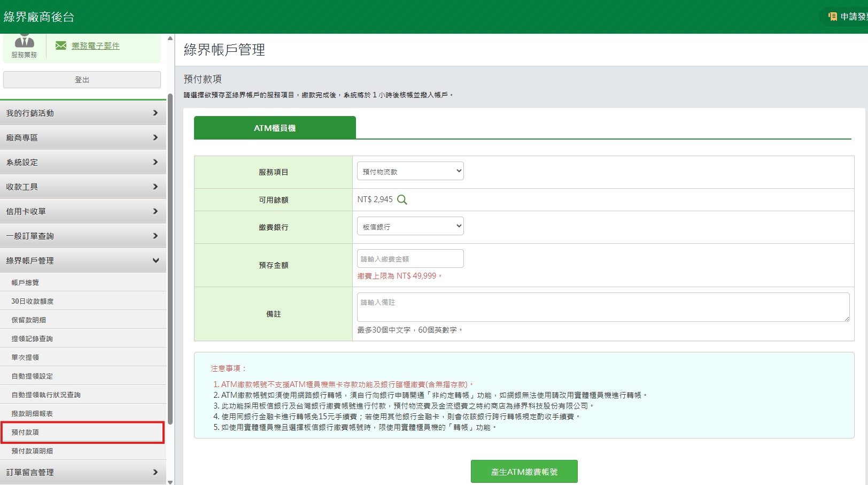Viewport: 868px width, 485px height.
Task: Collapse the 綠界帳戶管理 sidebar section
Action: [83, 260]
